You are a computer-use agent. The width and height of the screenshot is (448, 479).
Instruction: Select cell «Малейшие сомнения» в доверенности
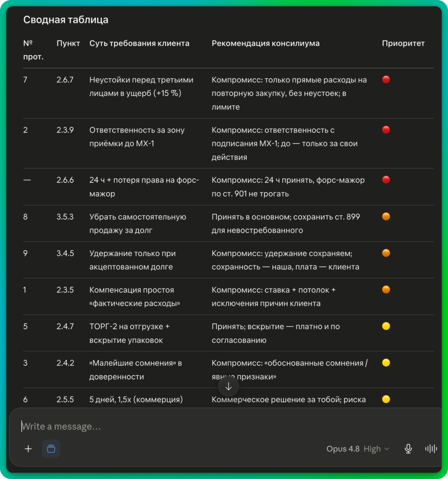click(x=135, y=370)
